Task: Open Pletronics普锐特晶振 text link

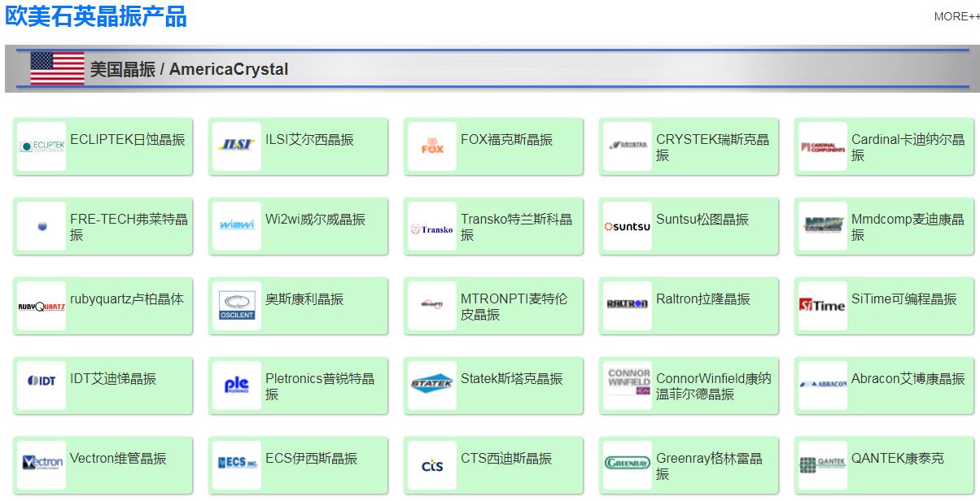Action: (x=320, y=386)
